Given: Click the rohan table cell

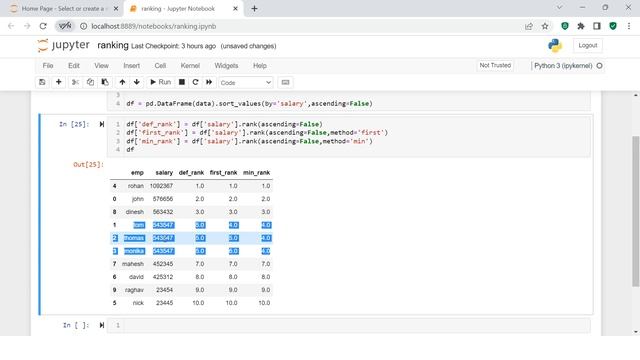Looking at the screenshot, I should [136, 186].
